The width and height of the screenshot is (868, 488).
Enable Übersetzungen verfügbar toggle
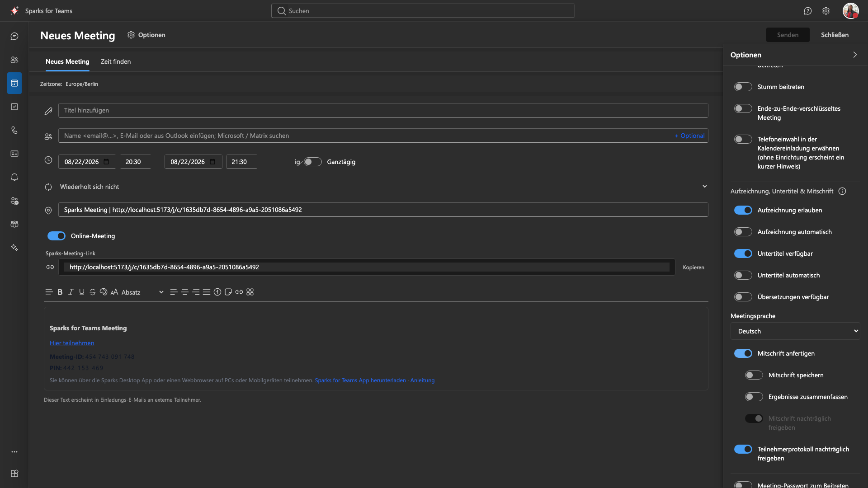pos(743,297)
